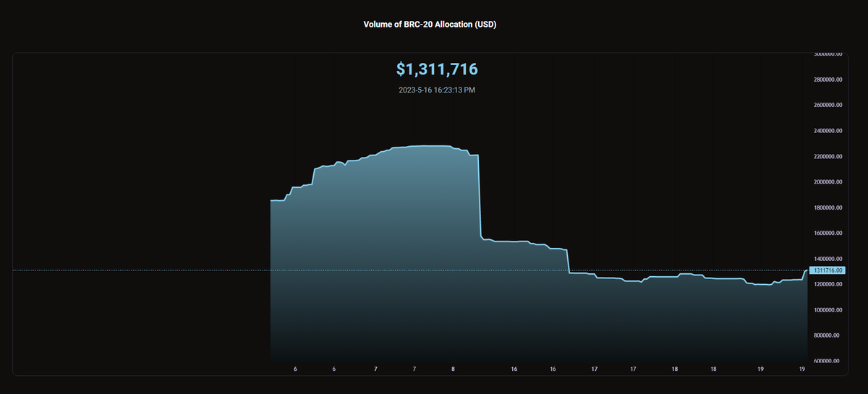This screenshot has width=868, height=394.
Task: Click the 2800000.00 y-axis label
Action: (x=827, y=80)
